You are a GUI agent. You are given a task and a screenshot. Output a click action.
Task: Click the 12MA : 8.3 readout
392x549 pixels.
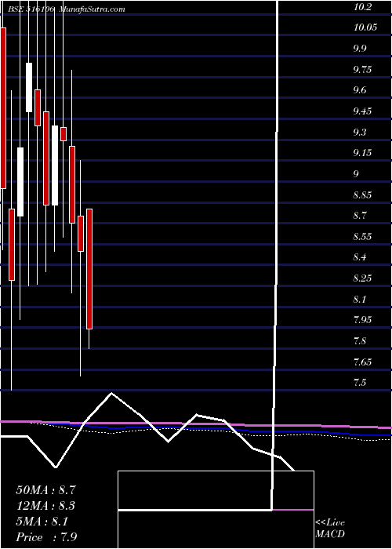[45, 506]
